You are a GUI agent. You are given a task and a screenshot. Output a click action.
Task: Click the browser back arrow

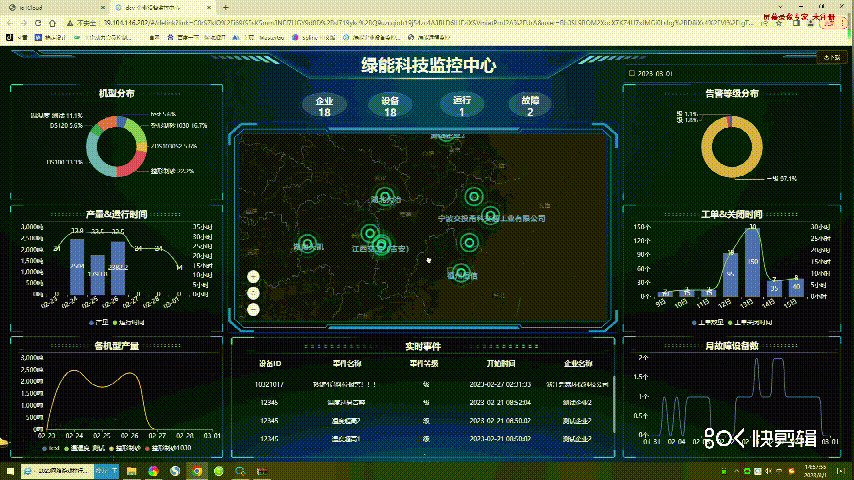click(9, 20)
